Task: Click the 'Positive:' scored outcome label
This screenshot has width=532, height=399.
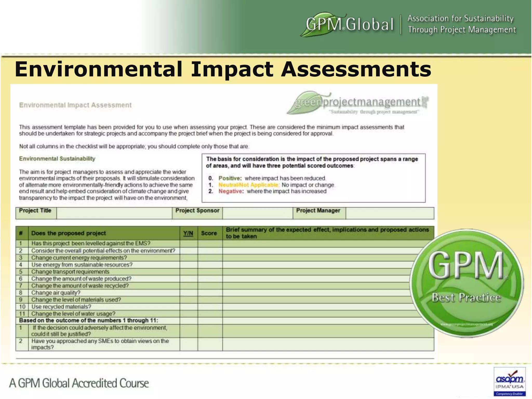Action: tap(230, 178)
